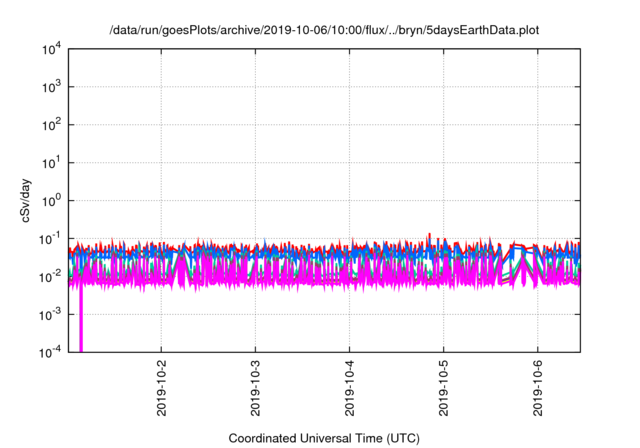Viewport: 640px width, 448px height.
Task: Click the 2019-10-2 date tick label
Action: tap(162, 388)
